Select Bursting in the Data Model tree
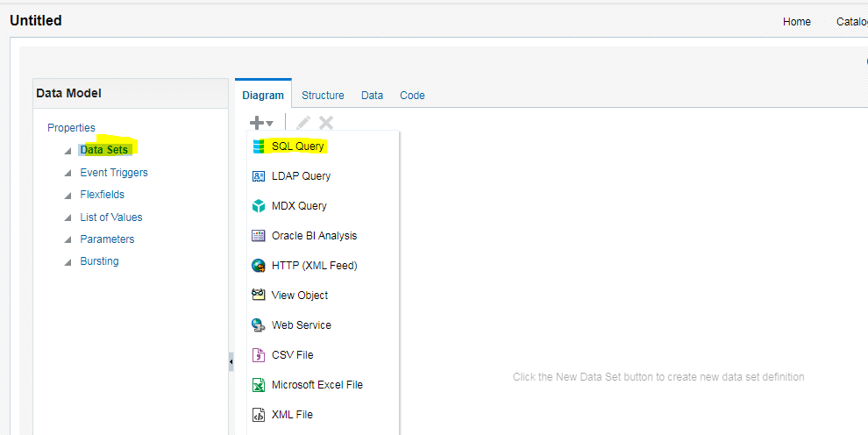This screenshot has height=435, width=868. [x=99, y=261]
